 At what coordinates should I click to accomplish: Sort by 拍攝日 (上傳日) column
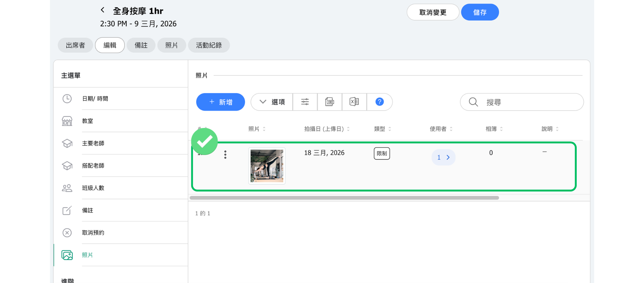[x=327, y=129]
